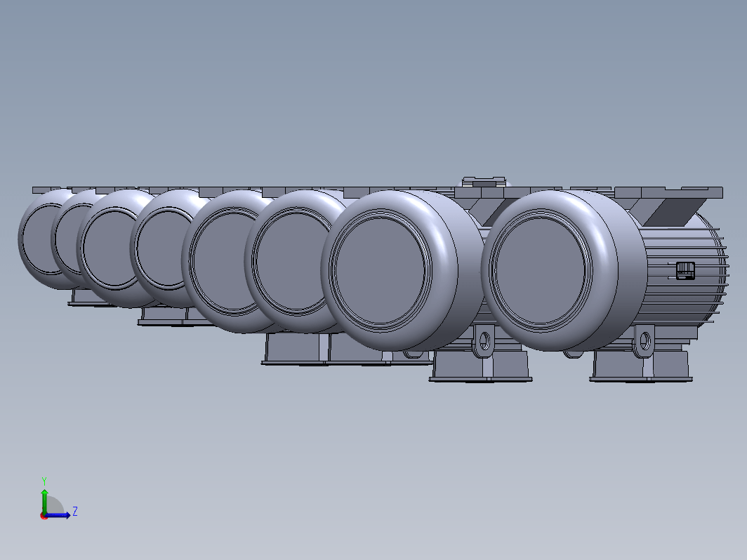Select the terminal box on top of the motors
The image size is (747, 560).
[484, 182]
